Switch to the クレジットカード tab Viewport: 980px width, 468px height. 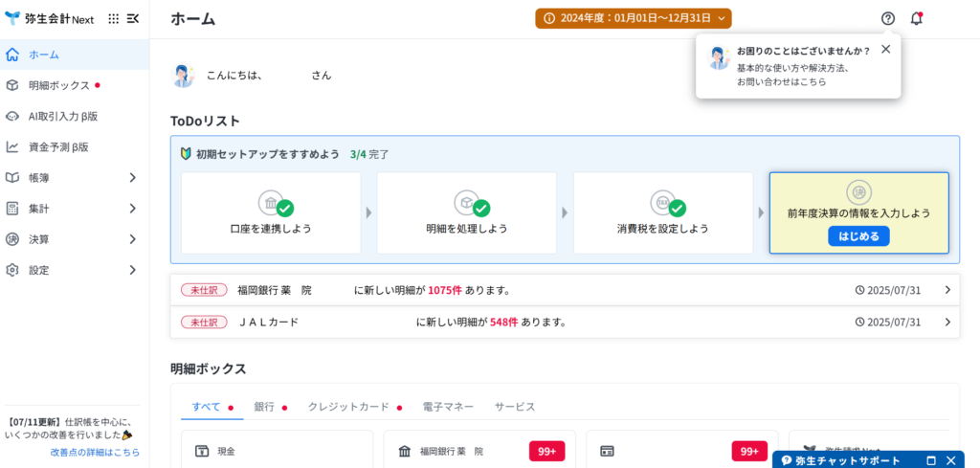pyautogui.click(x=348, y=407)
